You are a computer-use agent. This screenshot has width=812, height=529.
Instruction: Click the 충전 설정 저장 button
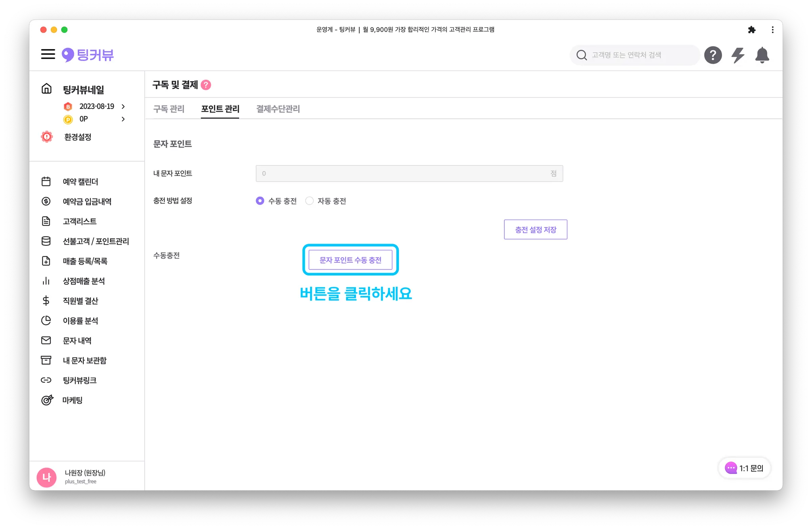tap(535, 229)
